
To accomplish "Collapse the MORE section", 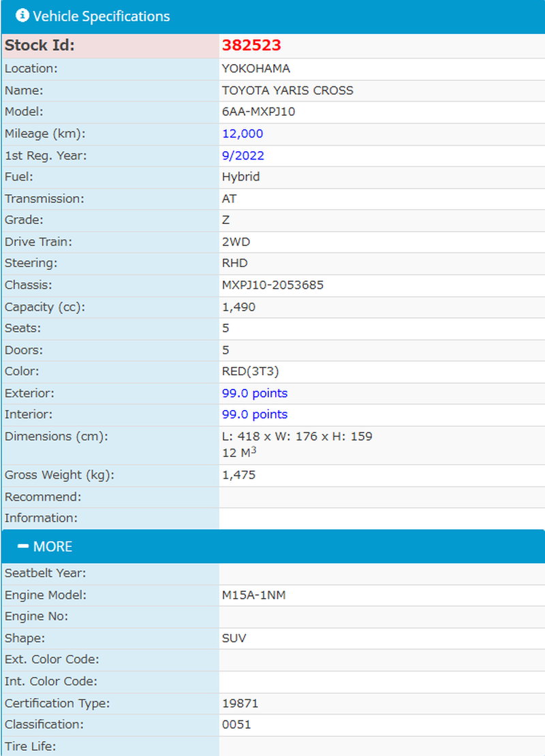I will (273, 546).
